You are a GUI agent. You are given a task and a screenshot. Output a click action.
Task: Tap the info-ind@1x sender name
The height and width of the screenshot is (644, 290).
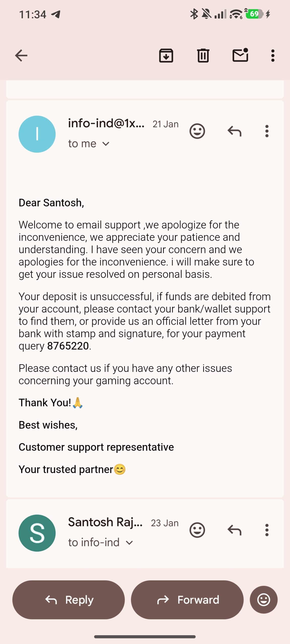106,123
